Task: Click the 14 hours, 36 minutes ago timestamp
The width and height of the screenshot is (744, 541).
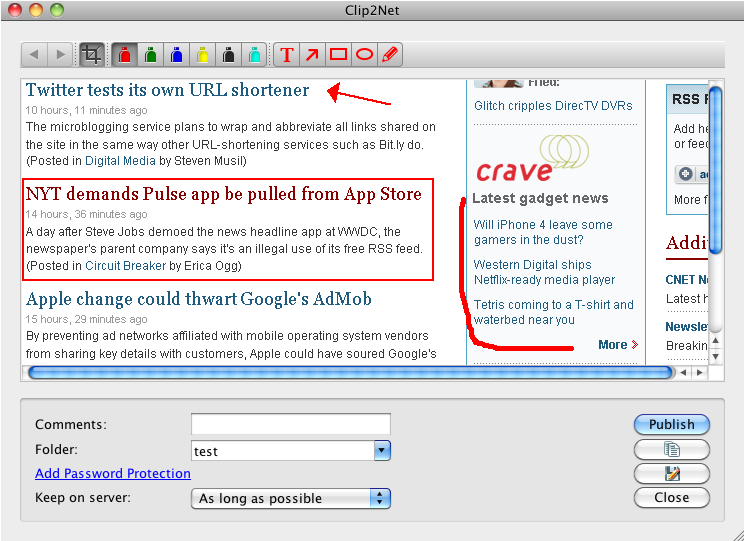Action: coord(86,215)
